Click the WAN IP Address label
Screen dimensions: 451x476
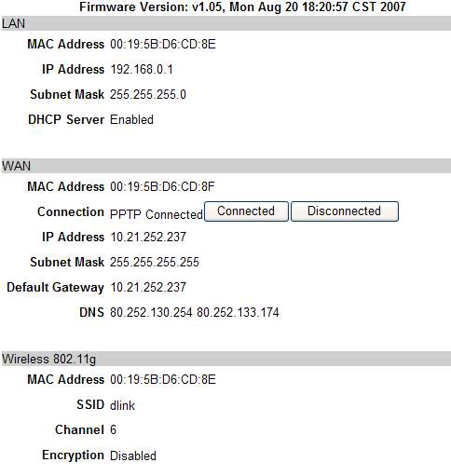coord(73,237)
